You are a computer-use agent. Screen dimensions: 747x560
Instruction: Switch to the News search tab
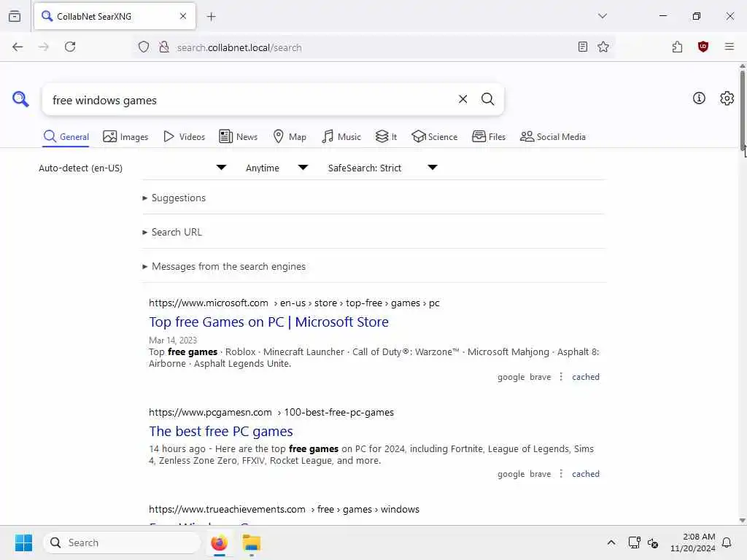[x=239, y=137]
